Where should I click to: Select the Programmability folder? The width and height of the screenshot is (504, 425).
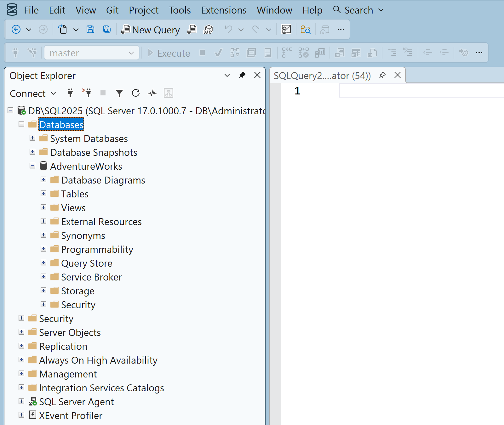97,249
